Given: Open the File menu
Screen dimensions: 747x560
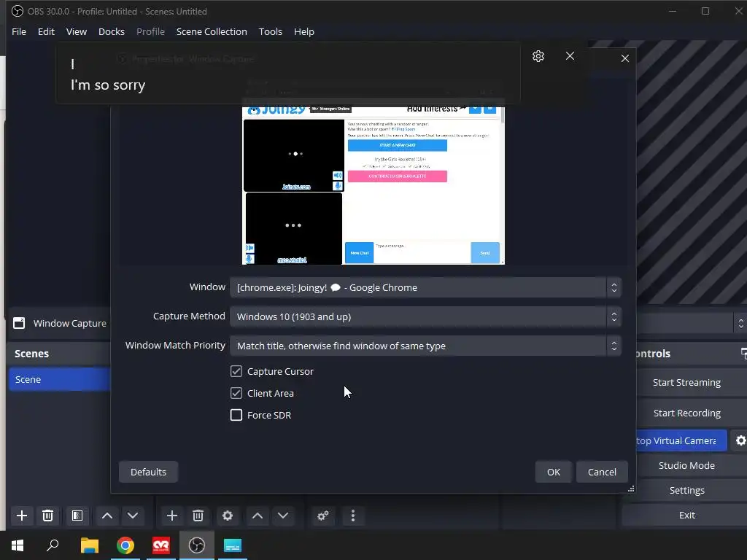Looking at the screenshot, I should 19,32.
